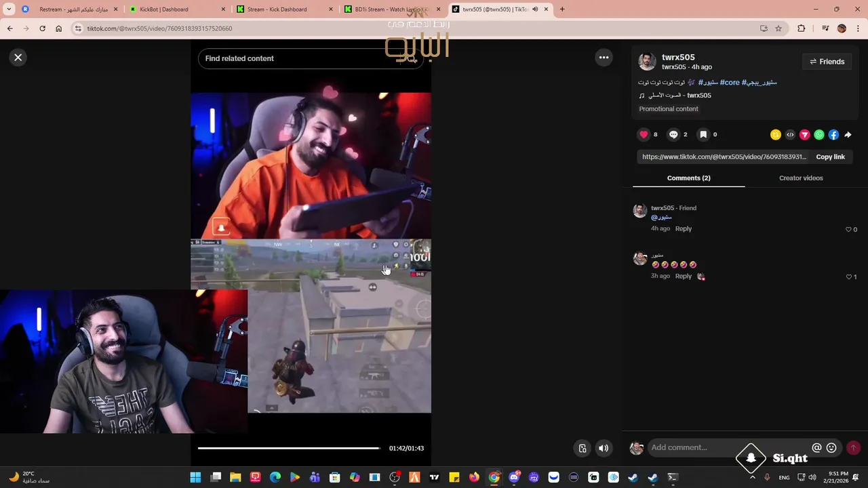The width and height of the screenshot is (868, 488).
Task: Switch to the Restream browser tab
Action: click(x=69, y=9)
